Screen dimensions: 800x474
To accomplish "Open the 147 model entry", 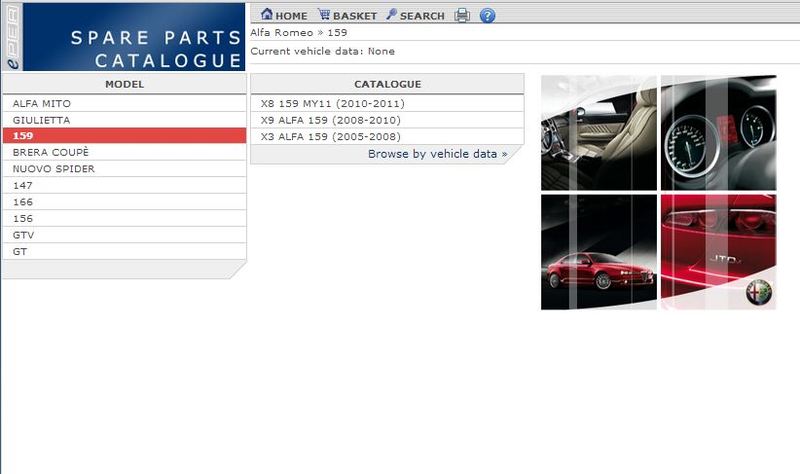I will tap(23, 186).
